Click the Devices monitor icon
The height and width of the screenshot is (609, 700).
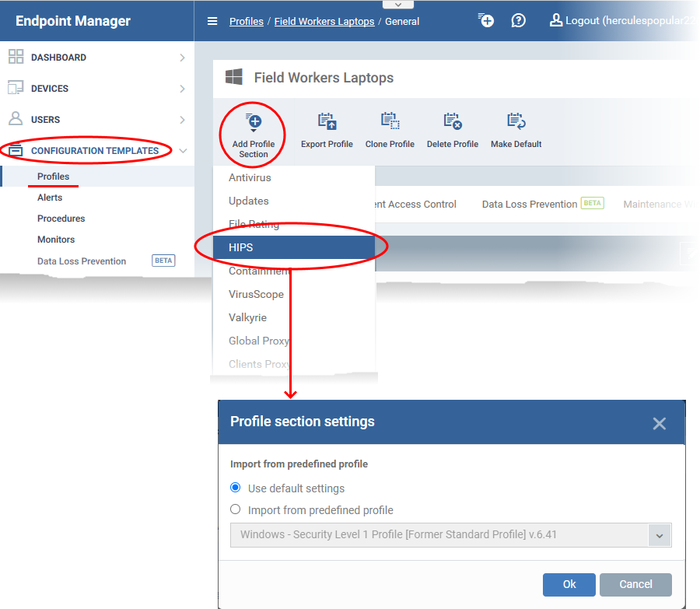[x=16, y=88]
